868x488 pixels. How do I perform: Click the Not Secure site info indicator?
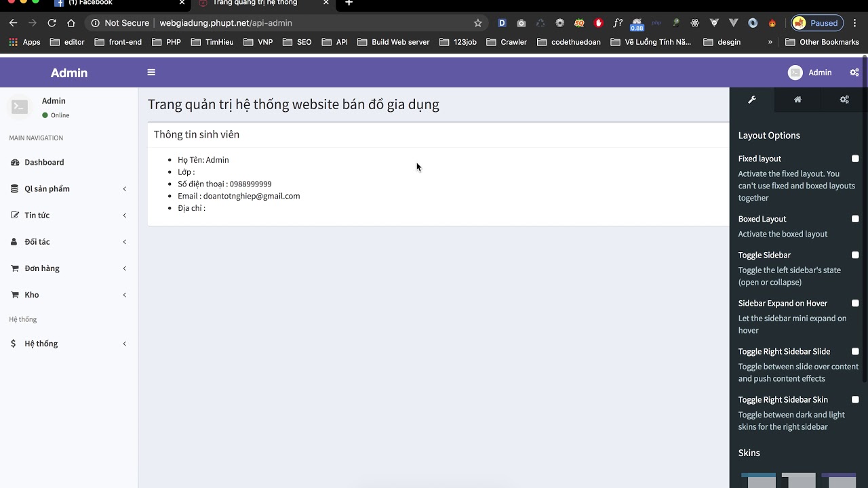(x=120, y=23)
